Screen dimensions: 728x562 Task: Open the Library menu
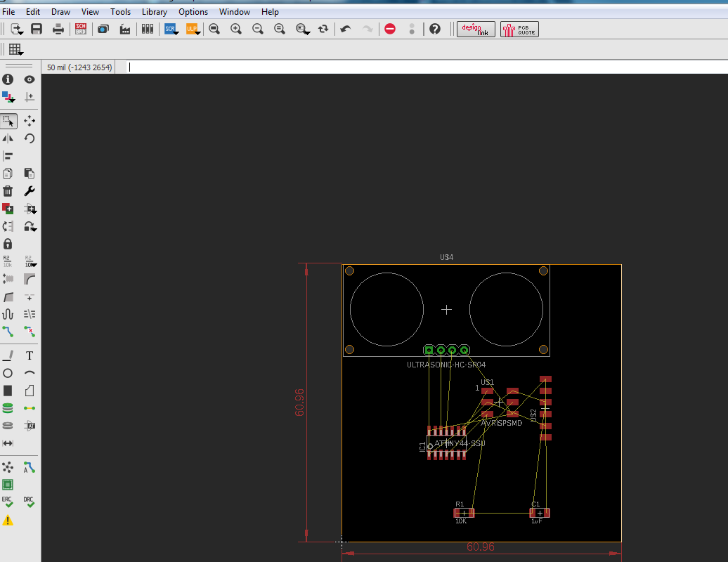tap(154, 12)
